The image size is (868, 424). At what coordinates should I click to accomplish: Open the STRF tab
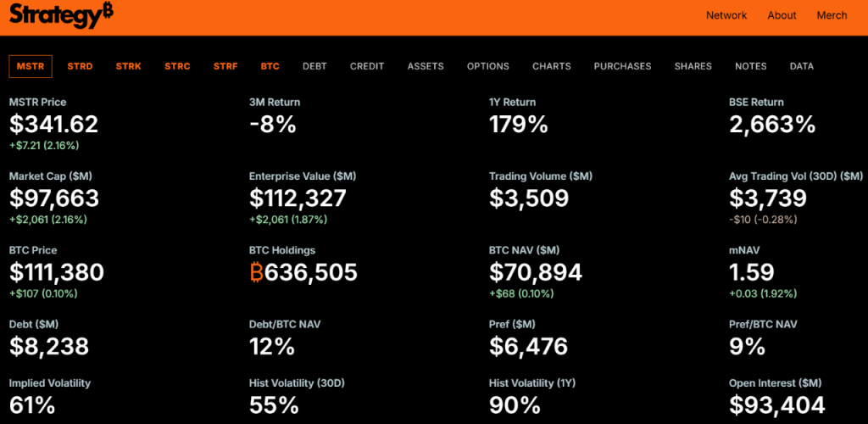click(225, 66)
